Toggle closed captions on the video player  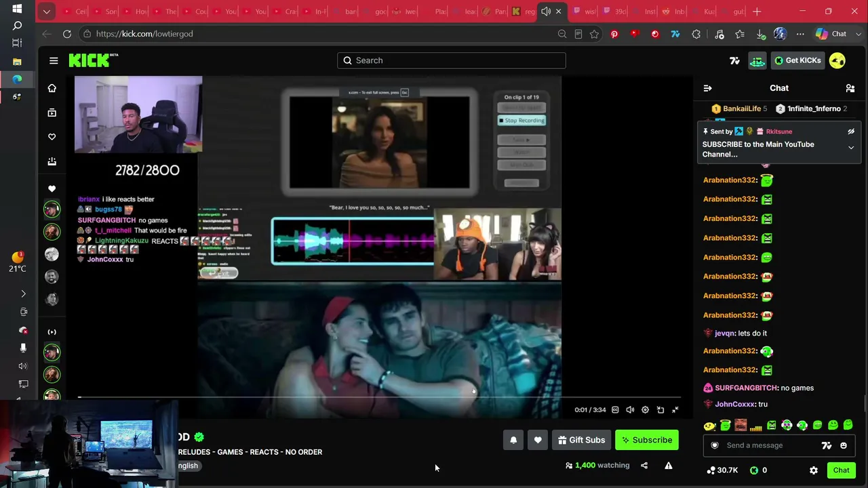click(x=615, y=409)
